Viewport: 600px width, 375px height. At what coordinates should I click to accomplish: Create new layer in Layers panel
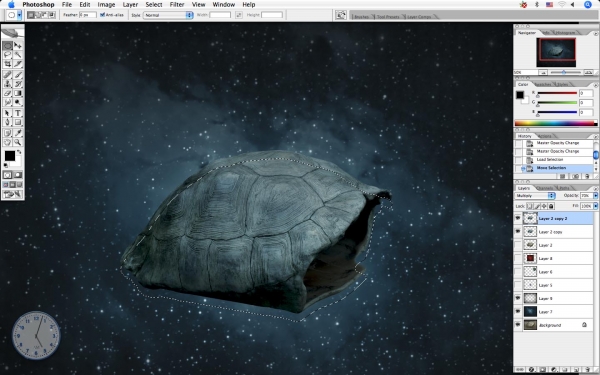point(576,370)
